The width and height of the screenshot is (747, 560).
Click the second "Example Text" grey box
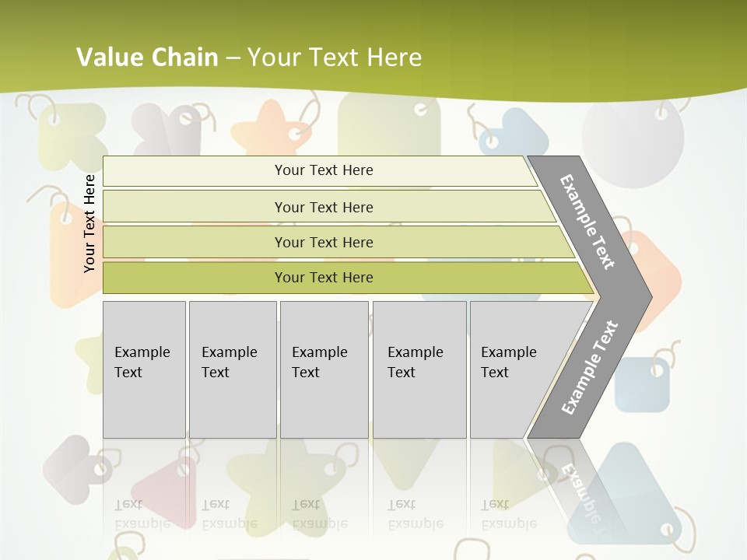pos(232,369)
